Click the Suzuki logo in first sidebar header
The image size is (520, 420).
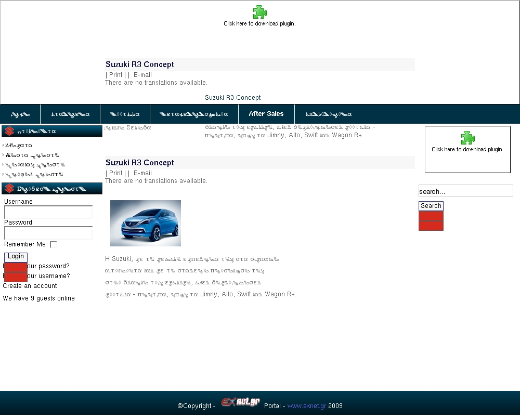[x=9, y=132]
